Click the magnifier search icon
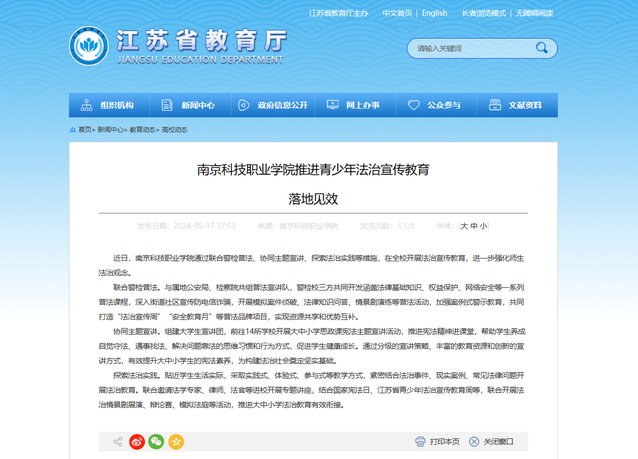This screenshot has width=638, height=459. (x=540, y=48)
